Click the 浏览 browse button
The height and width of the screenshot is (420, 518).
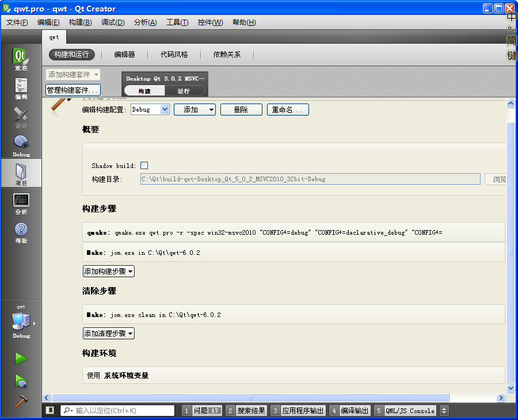pyautogui.click(x=496, y=179)
